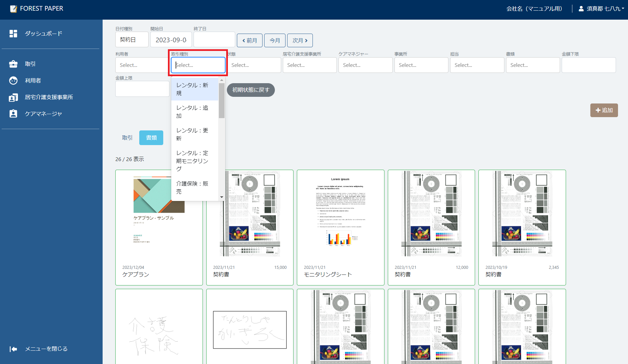Click the face icon for 利用者
Image resolution: width=628 pixels, height=364 pixels.
13,81
